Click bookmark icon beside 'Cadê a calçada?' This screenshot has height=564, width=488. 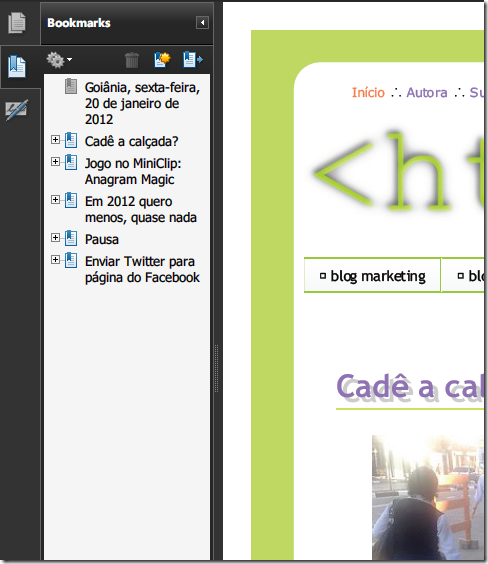71,140
